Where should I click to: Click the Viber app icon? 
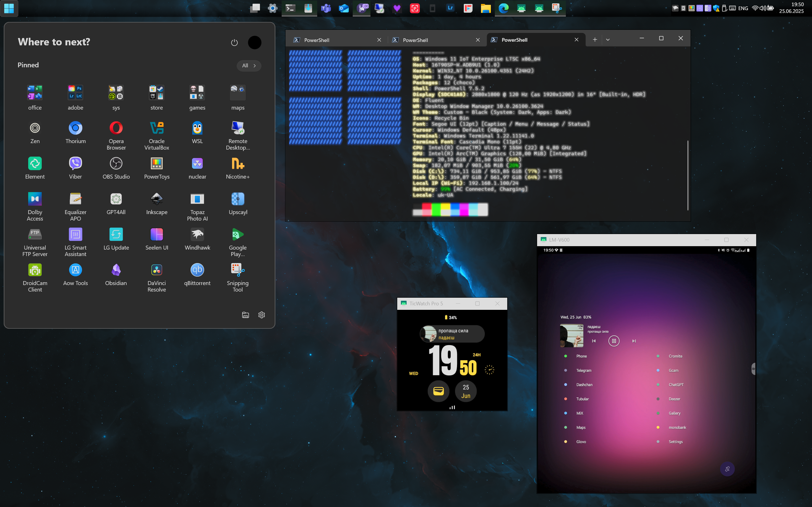75,164
